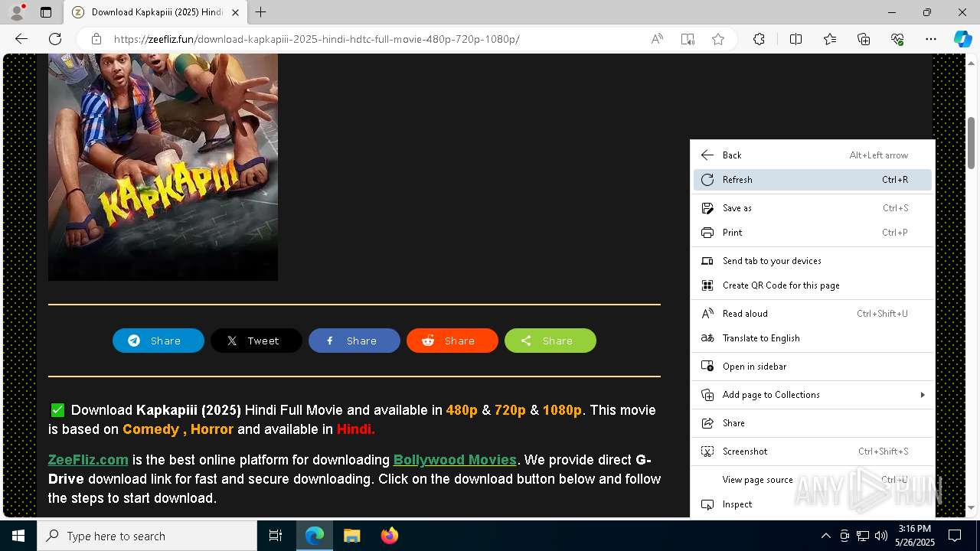Close the Download Kapkapiii tab
The height and width of the screenshot is (551, 980).
[x=235, y=12]
